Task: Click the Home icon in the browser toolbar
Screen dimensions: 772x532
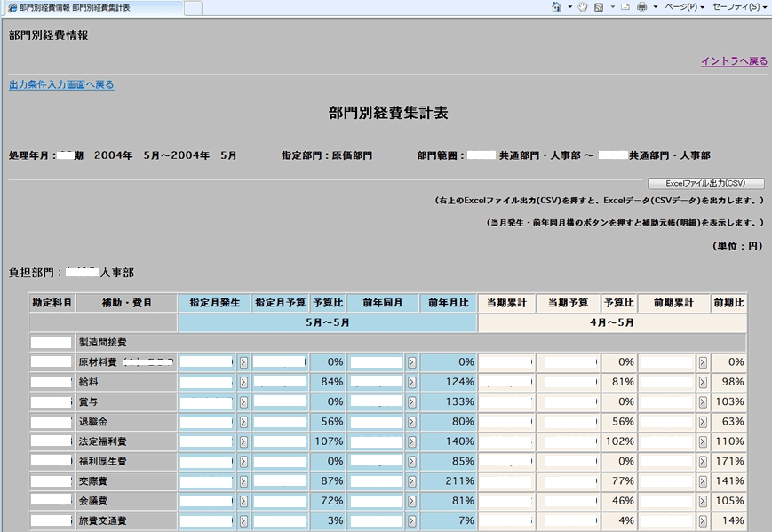Action: click(556, 7)
